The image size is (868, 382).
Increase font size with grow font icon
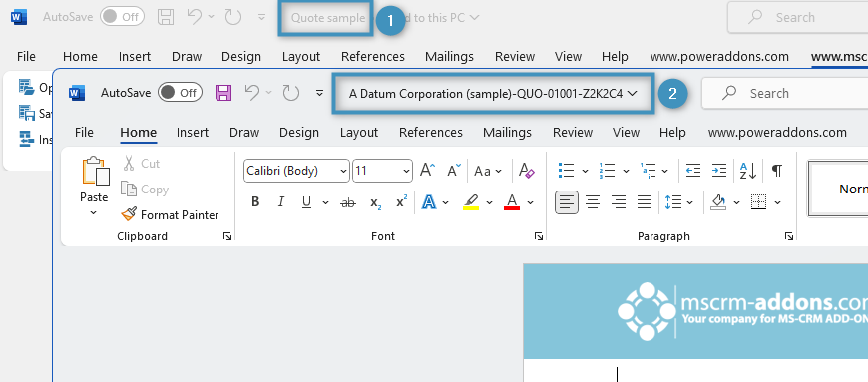[x=427, y=170]
